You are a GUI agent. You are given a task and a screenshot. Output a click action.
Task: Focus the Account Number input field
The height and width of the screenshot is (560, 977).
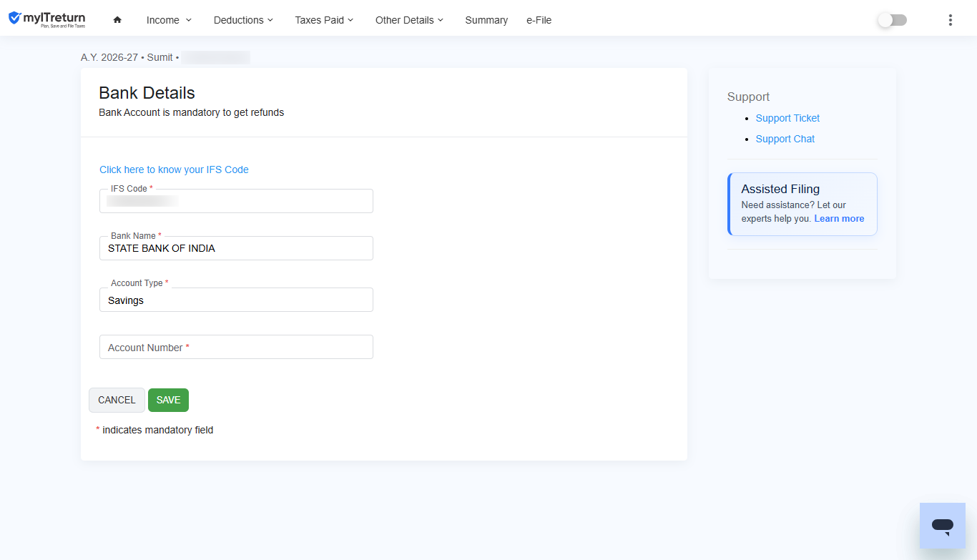(236, 347)
